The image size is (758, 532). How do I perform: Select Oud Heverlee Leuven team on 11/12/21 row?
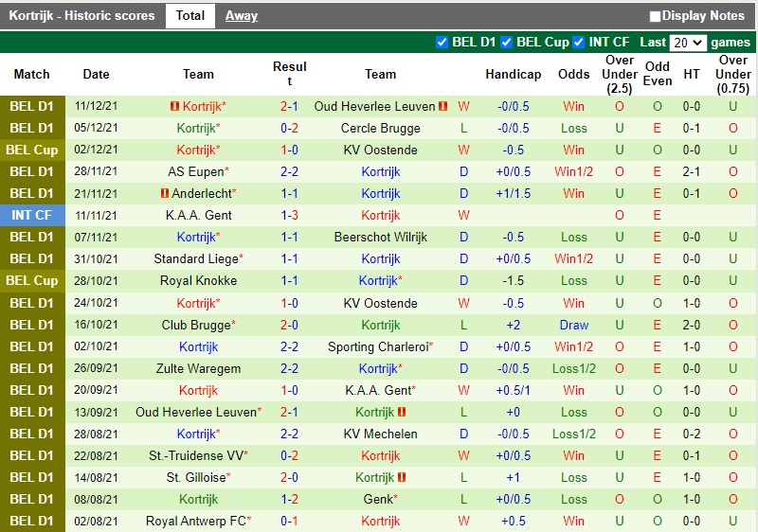point(374,106)
